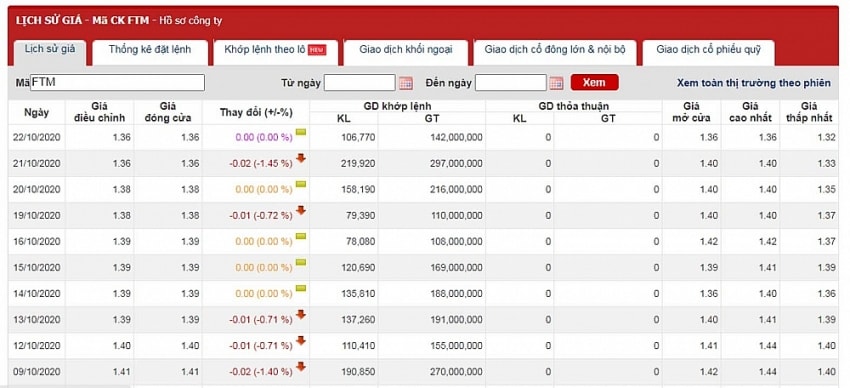
Task: Click the red down arrow for 13/10/2020
Action: 301,314
